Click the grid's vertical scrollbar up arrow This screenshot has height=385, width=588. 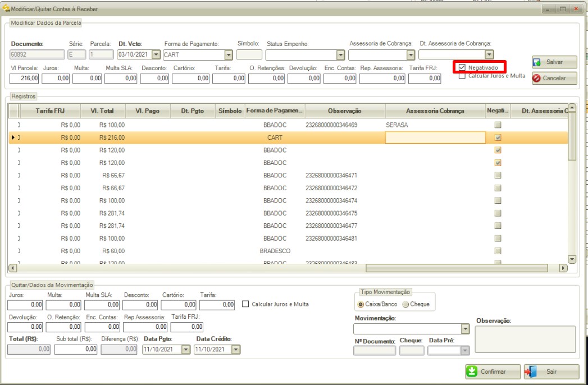(x=572, y=108)
